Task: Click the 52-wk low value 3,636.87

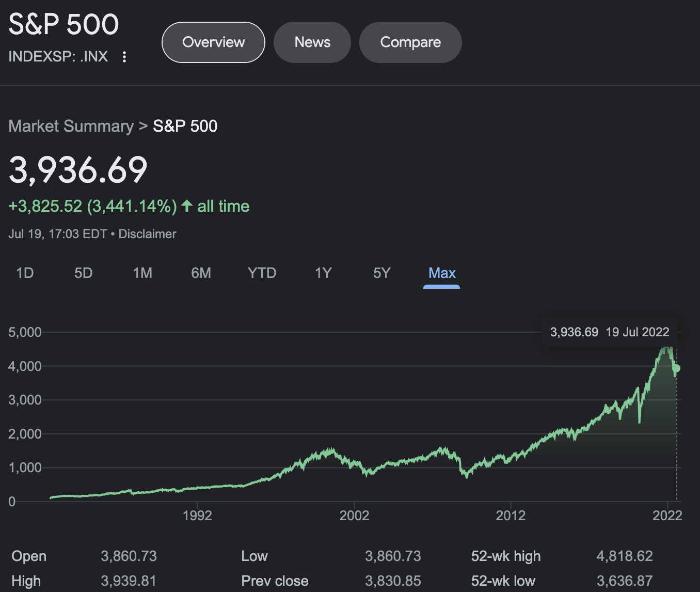Action: pos(625,581)
